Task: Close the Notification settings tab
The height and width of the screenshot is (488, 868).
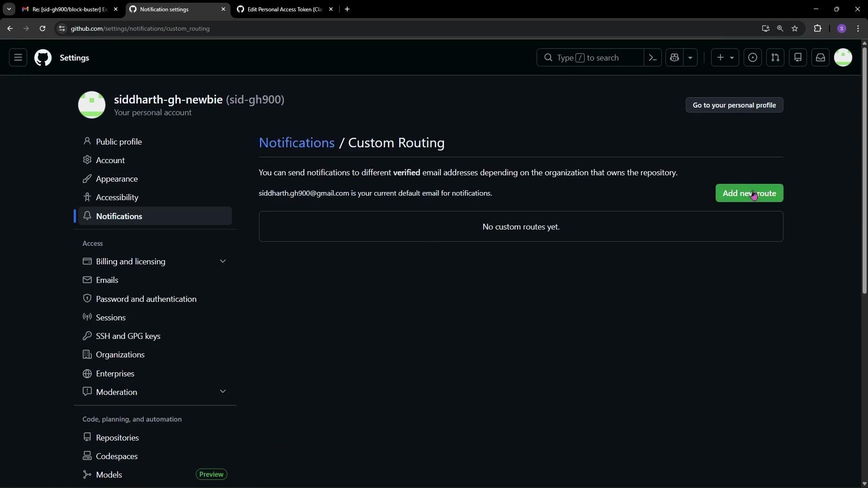Action: click(223, 9)
